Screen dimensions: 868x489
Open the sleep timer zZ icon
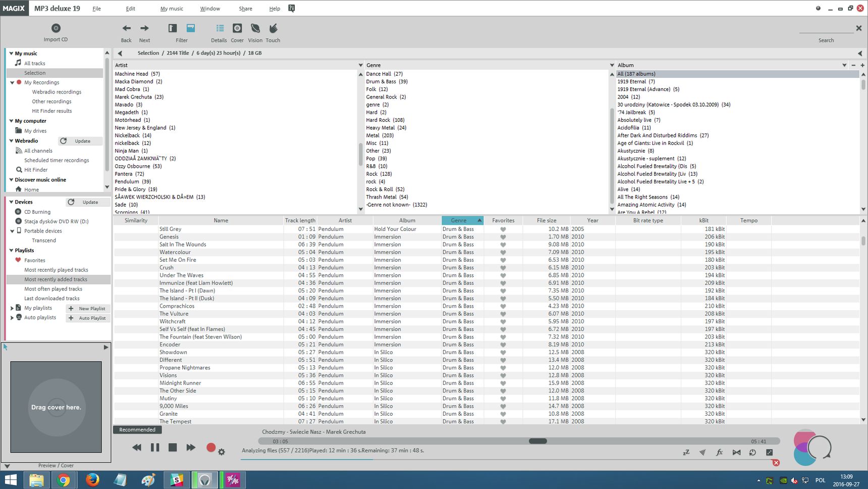686,452
